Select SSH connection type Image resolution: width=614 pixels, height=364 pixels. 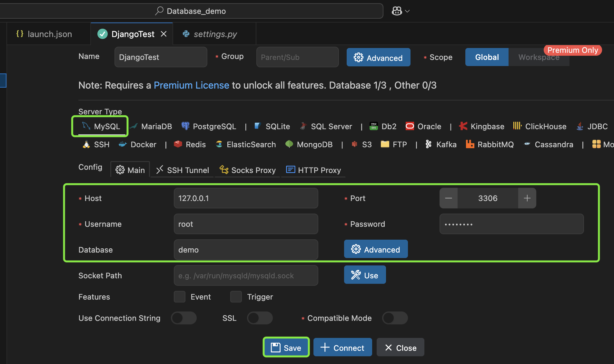(x=96, y=144)
